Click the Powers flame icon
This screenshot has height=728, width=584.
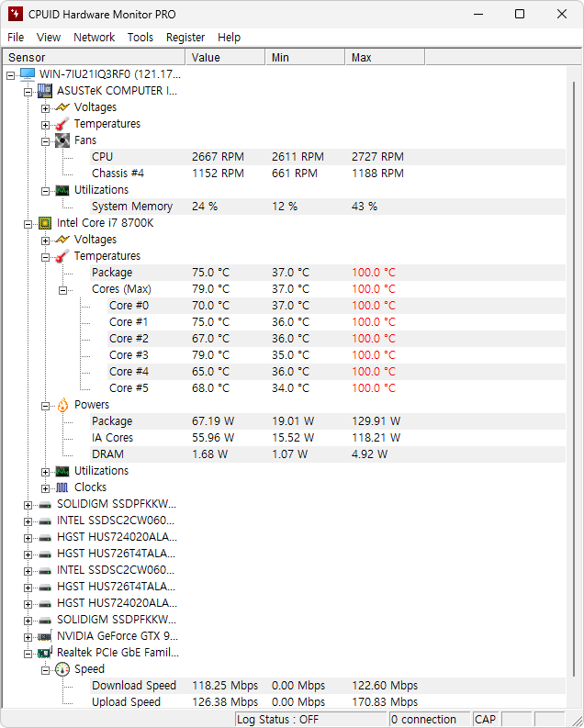pos(62,405)
